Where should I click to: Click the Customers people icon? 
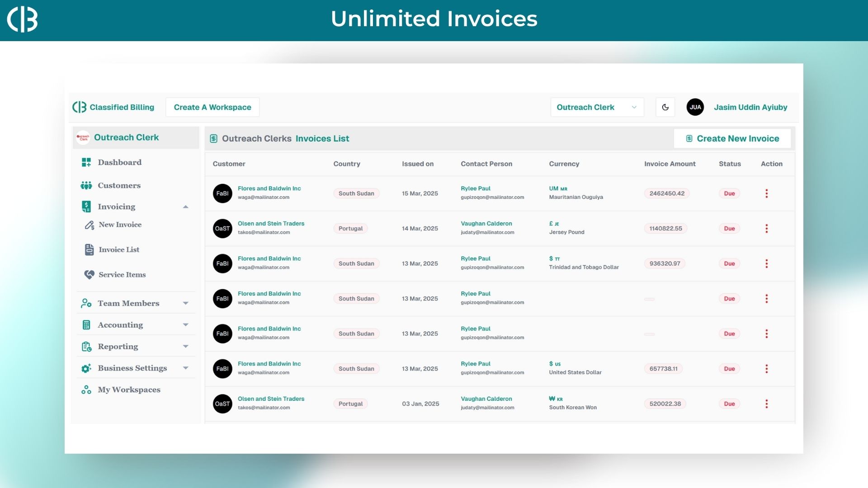pos(86,185)
